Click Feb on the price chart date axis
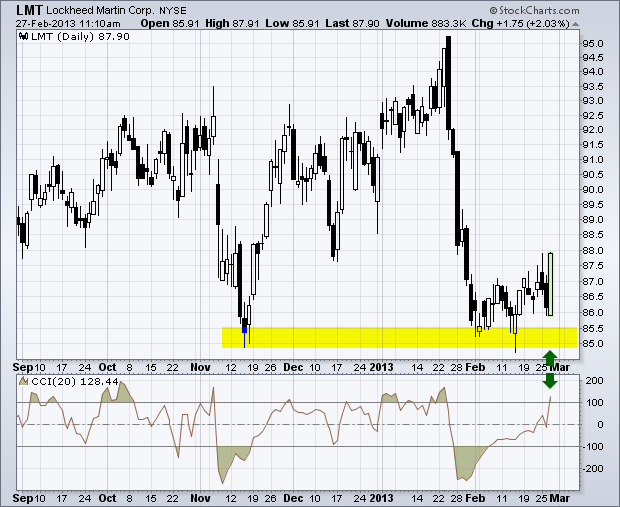The width and height of the screenshot is (620, 507). coord(475,367)
